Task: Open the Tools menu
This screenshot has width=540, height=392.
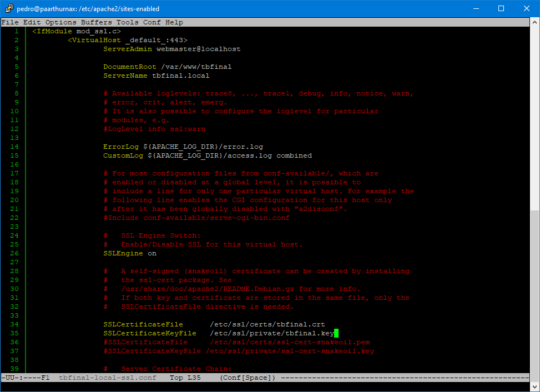Action: pyautogui.click(x=127, y=22)
